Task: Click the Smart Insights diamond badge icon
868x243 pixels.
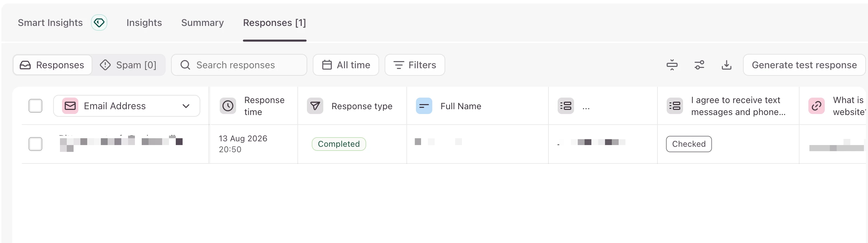Action: 99,23
